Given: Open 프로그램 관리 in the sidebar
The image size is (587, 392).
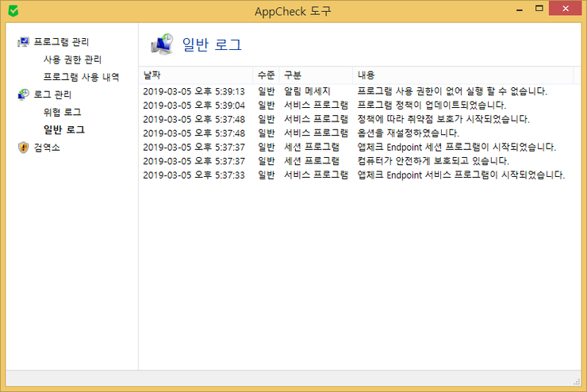Looking at the screenshot, I should tap(61, 42).
